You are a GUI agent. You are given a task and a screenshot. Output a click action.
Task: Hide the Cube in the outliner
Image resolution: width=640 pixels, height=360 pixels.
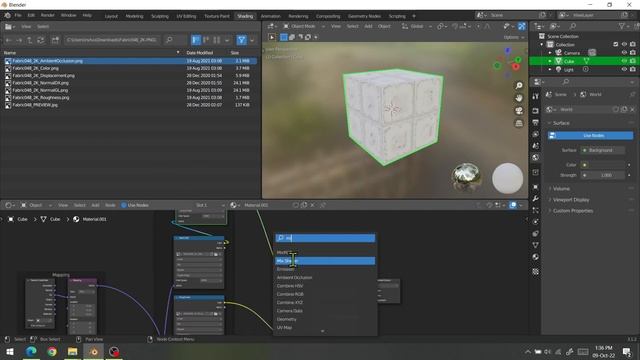624,61
